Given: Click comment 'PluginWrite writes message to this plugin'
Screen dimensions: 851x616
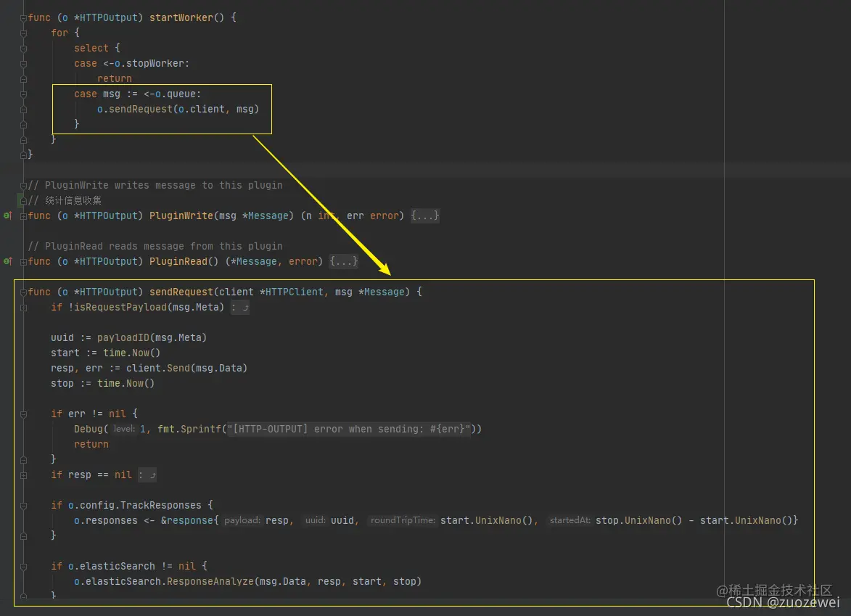Looking at the screenshot, I should (164, 185).
